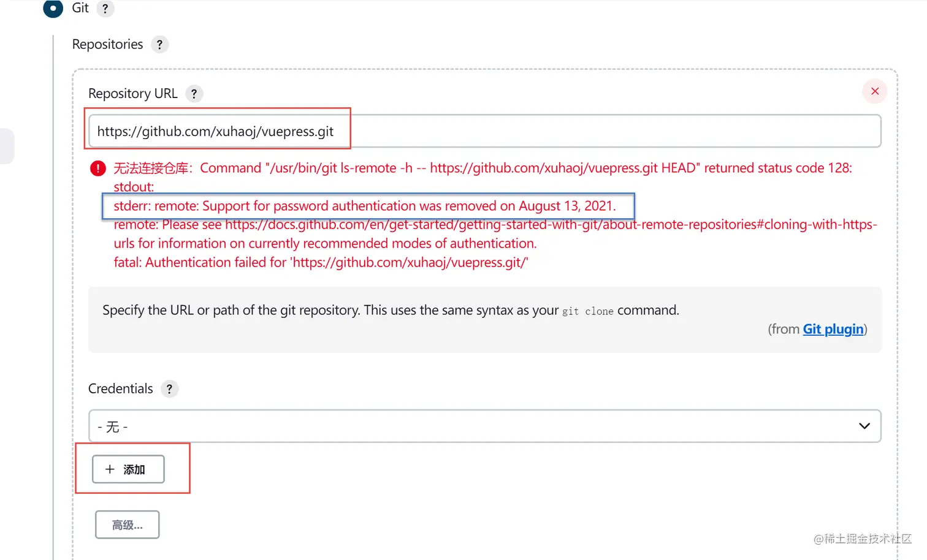Click the 'git clone' code text
This screenshot has height=560, width=927.
click(588, 311)
